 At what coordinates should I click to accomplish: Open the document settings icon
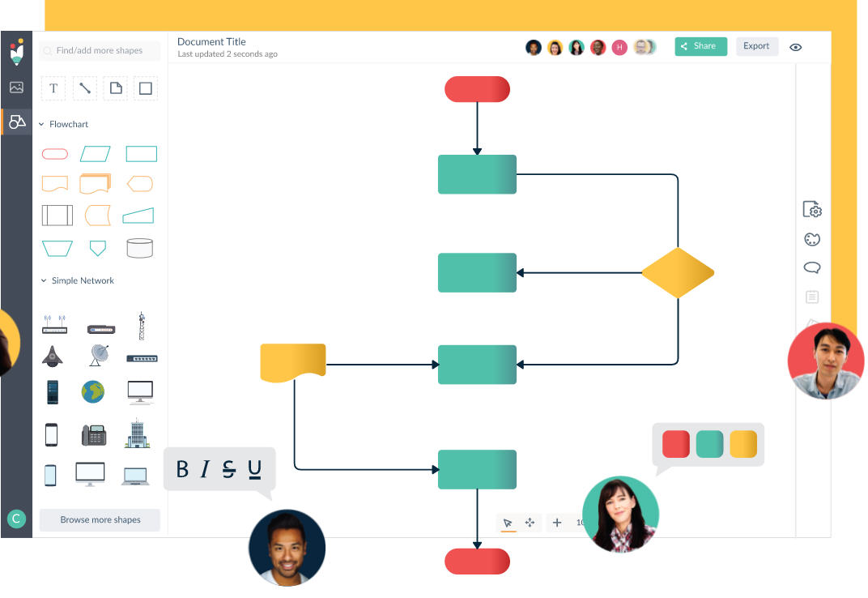pyautogui.click(x=812, y=210)
